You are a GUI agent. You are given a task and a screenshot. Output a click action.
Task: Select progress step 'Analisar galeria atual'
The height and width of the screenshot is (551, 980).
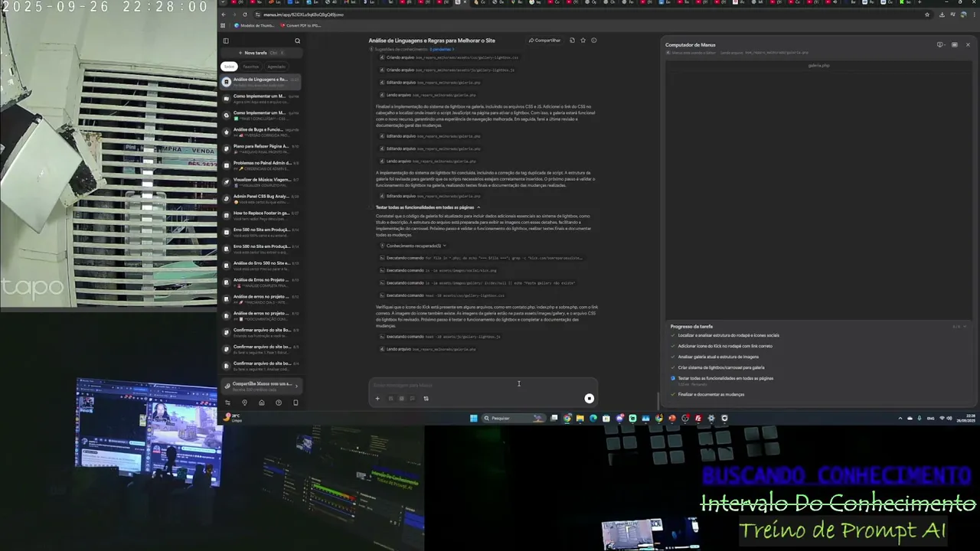(x=718, y=357)
